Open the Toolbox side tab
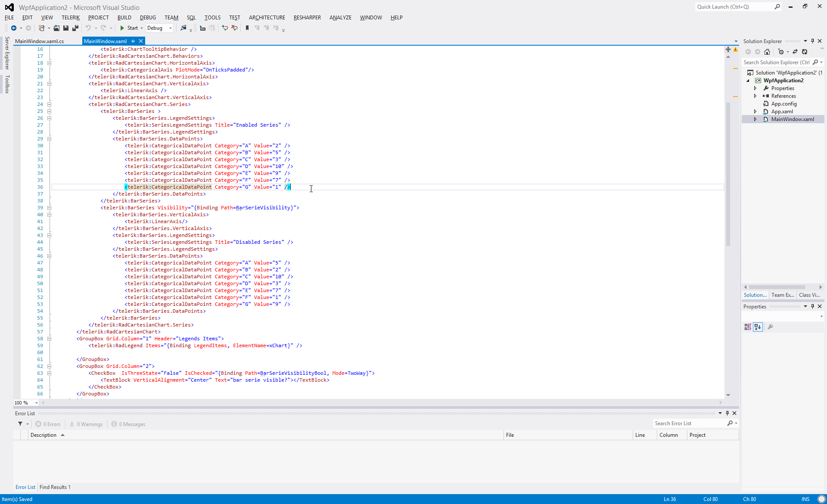827x504 pixels. click(7, 84)
